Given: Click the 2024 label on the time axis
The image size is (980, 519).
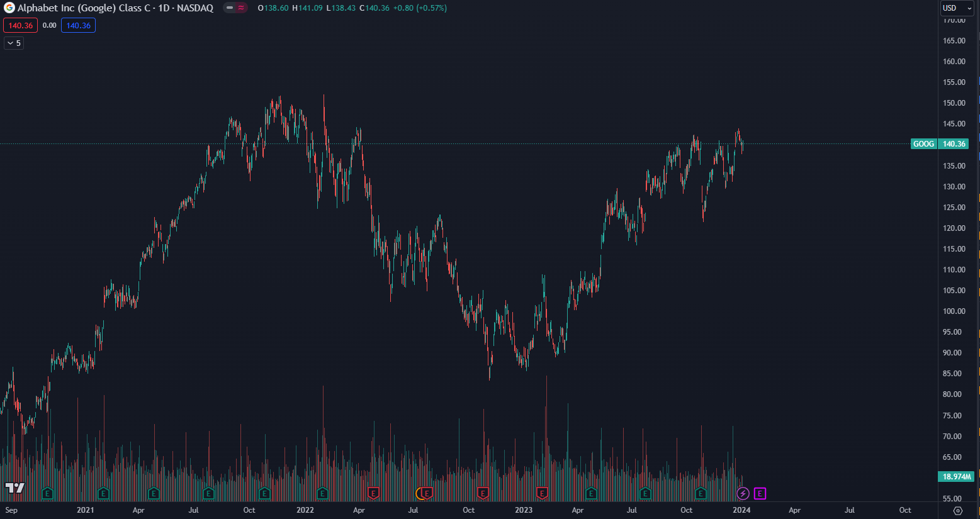Looking at the screenshot, I should [x=741, y=510].
